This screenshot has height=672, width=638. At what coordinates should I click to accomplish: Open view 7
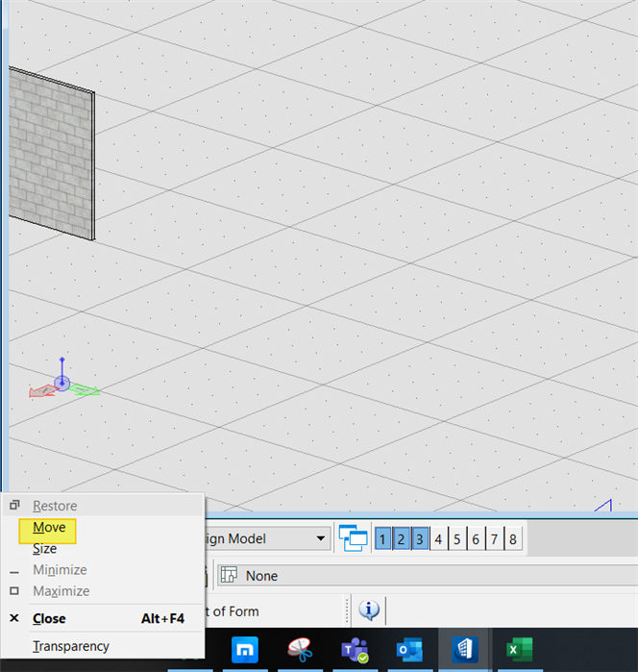coord(494,538)
